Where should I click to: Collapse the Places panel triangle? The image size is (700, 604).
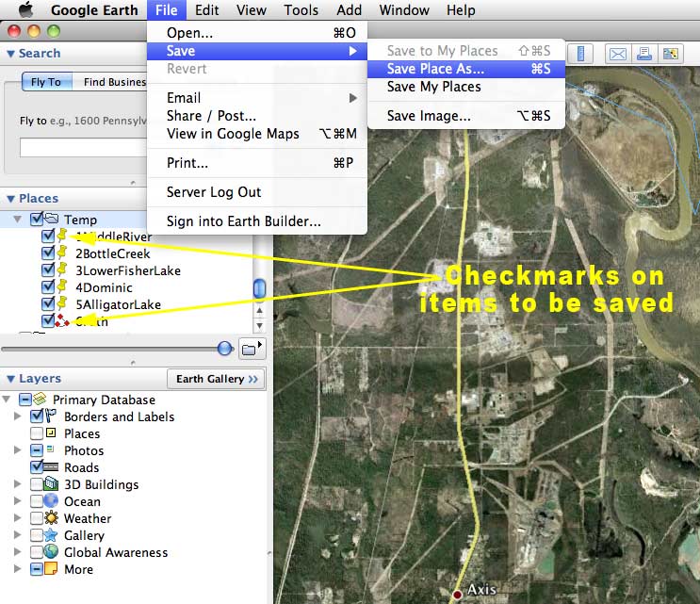(10, 199)
